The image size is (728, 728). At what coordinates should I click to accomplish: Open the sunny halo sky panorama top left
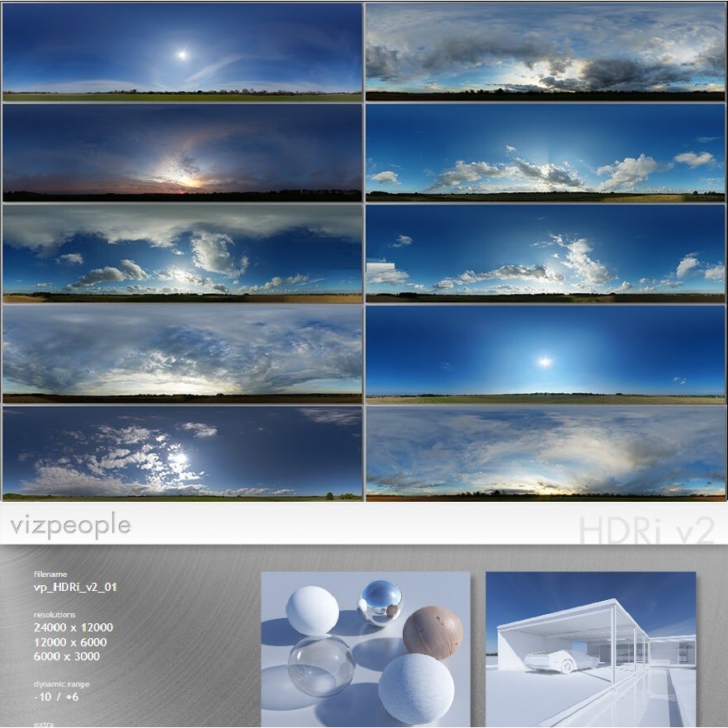coord(182,54)
